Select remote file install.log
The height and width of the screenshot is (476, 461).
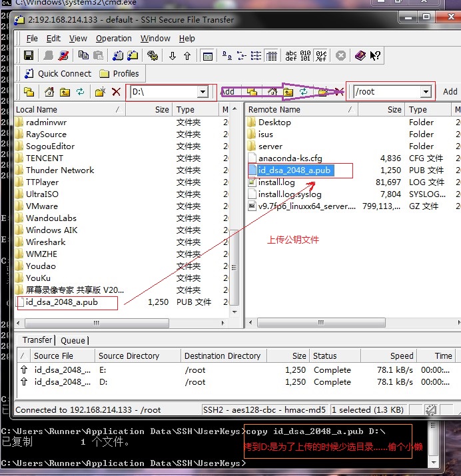click(x=276, y=182)
